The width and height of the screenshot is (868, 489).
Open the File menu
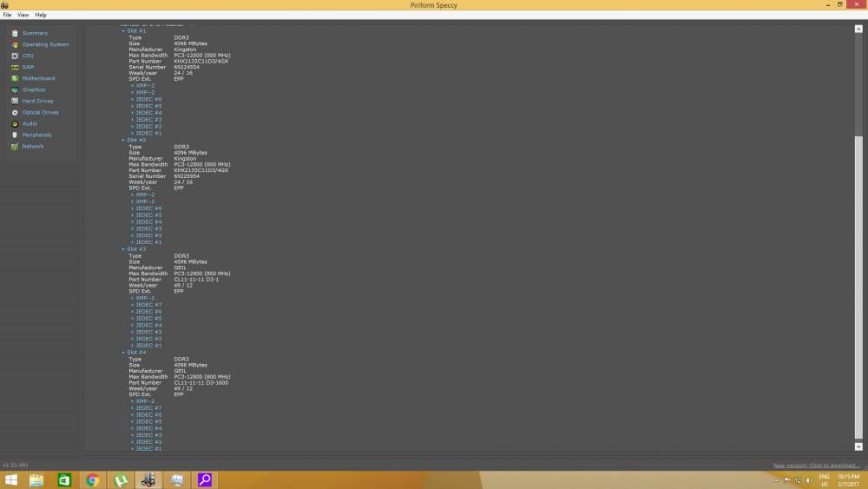[7, 15]
